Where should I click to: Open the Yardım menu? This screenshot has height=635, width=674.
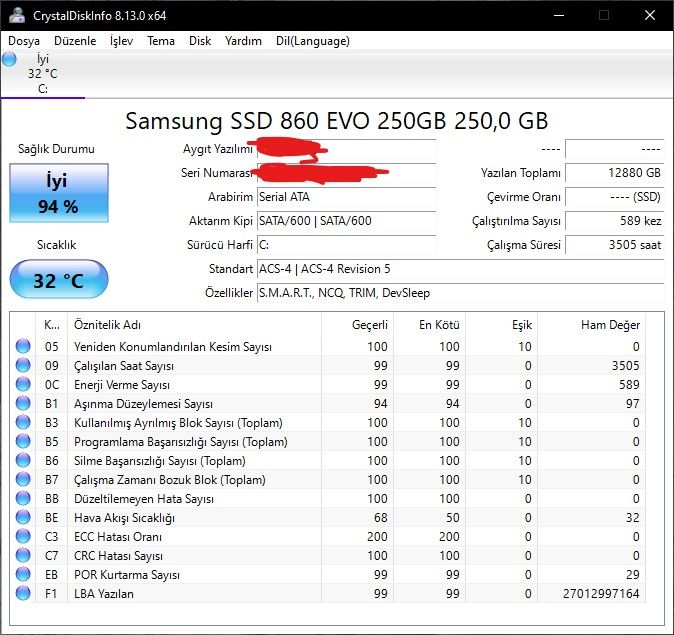pyautogui.click(x=243, y=41)
